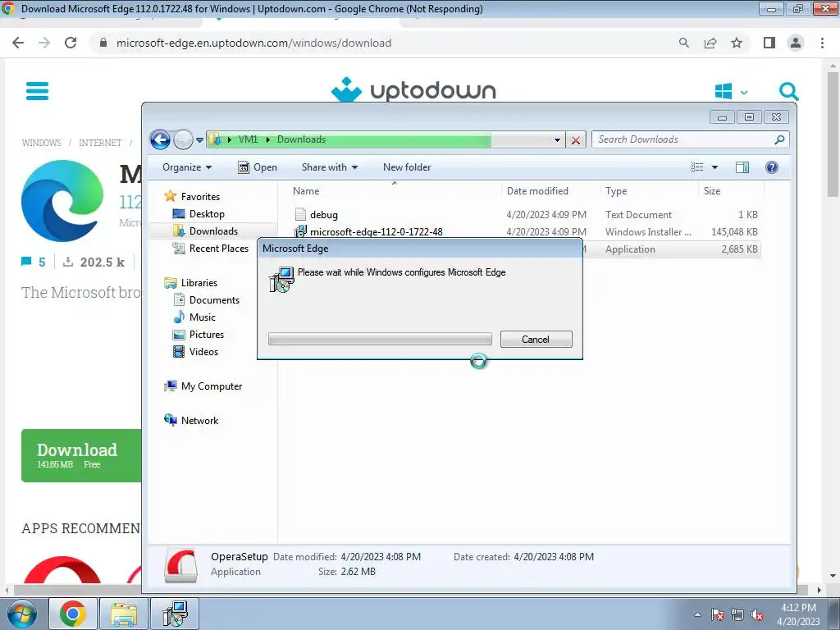Go back in Explorer window
The image size is (840, 630).
[160, 139]
